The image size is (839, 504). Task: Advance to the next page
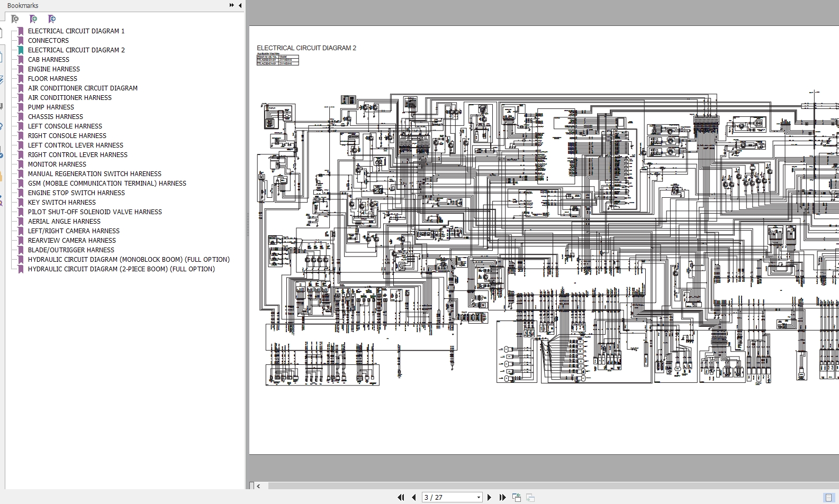click(x=489, y=497)
